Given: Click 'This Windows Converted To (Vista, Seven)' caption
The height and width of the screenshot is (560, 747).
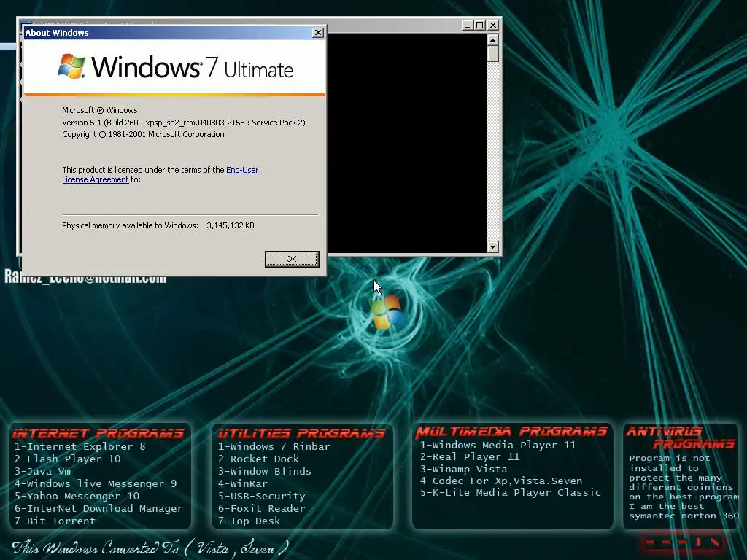Looking at the screenshot, I should [150, 548].
